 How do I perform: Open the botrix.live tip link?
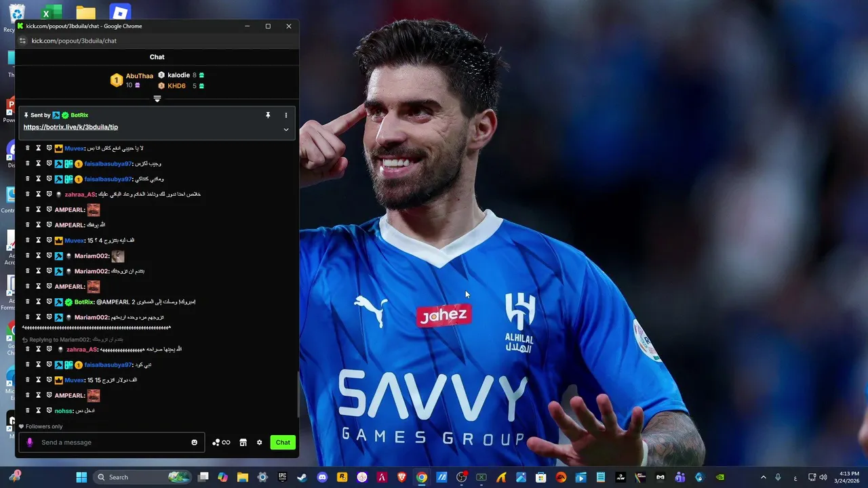[x=71, y=127]
